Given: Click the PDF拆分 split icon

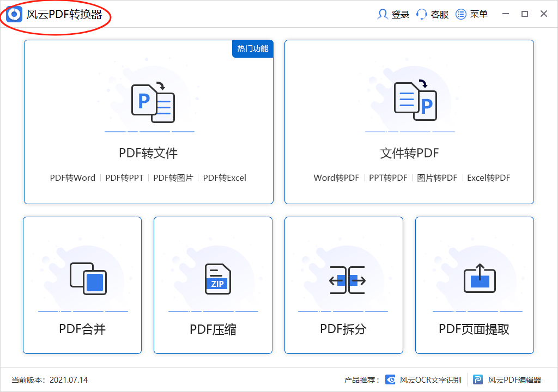Looking at the screenshot, I should [x=347, y=280].
